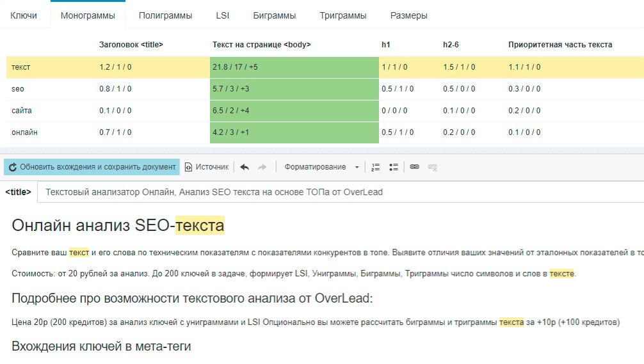Screen dimensions: 644x364
Task: Click Обновить вхождения и сохранить документ
Action: [x=92, y=167]
